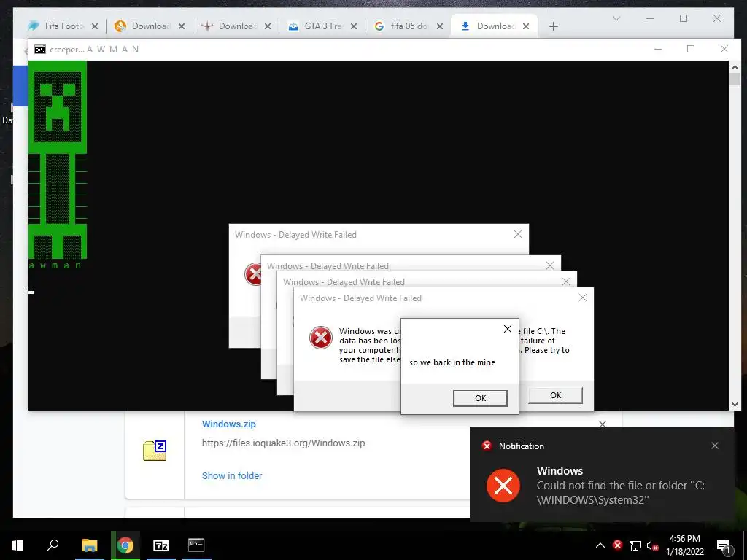The image size is (747, 560).
Task: Close the rearmost Delayed Write Failed dialog
Action: click(x=518, y=234)
